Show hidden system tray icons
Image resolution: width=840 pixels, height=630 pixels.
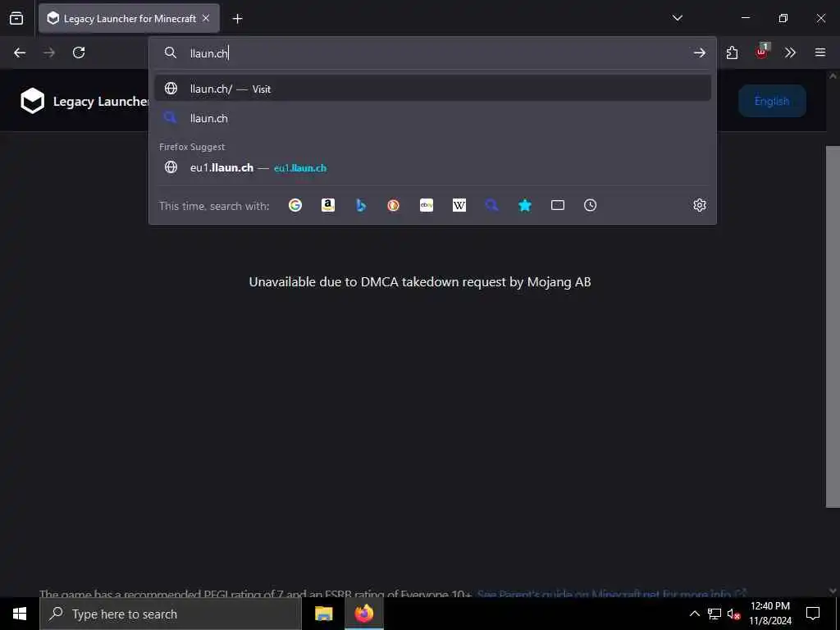694,614
